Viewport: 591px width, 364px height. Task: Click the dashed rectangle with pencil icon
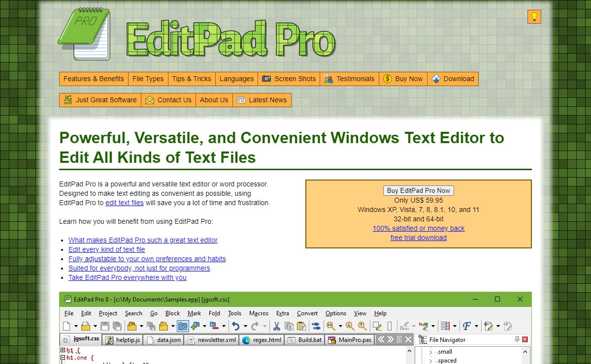pyautogui.click(x=377, y=326)
